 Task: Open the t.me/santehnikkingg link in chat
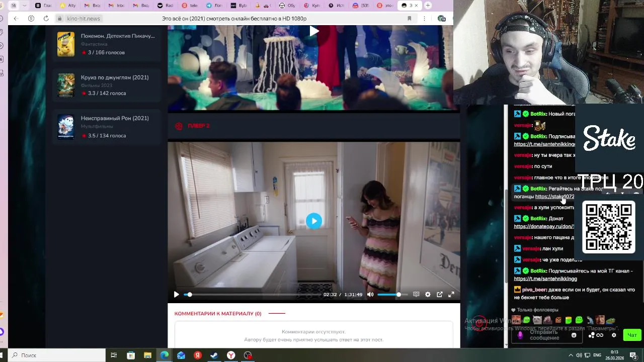pos(545,279)
